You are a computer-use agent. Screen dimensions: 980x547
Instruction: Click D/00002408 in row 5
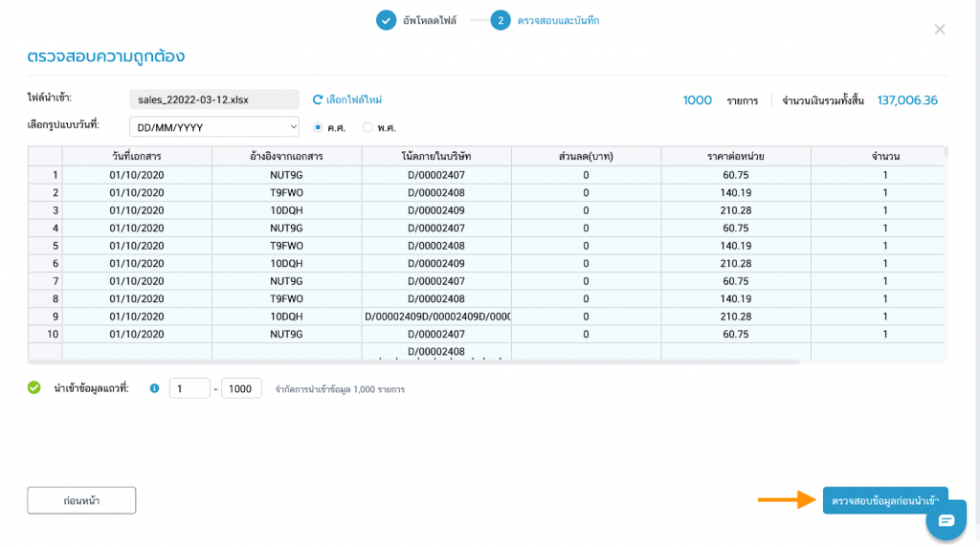point(436,246)
